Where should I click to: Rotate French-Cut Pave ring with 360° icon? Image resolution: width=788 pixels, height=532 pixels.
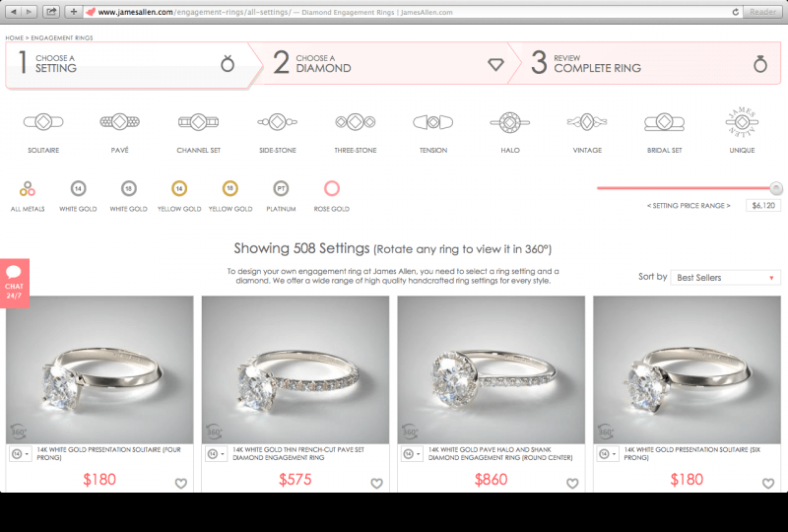pos(214,432)
